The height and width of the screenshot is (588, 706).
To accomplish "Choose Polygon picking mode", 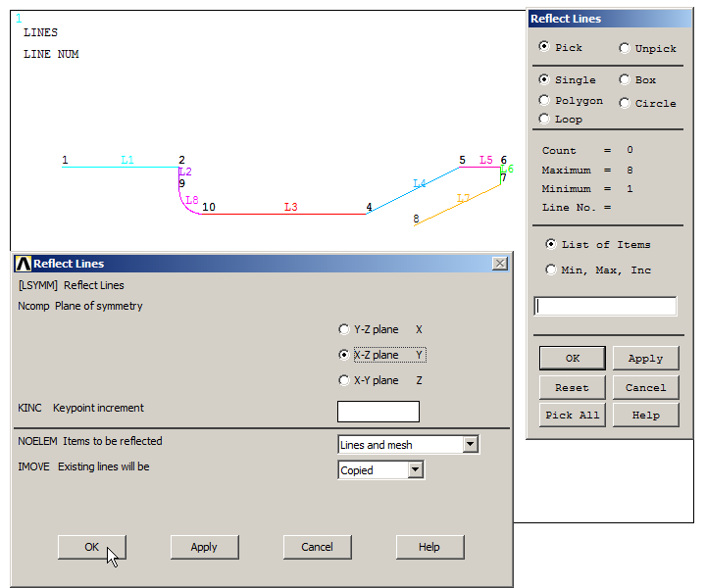I will point(544,100).
